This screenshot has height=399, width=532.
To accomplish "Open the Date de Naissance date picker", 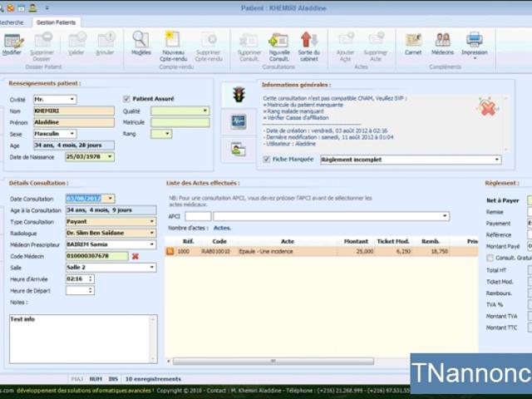I will coord(110,157).
